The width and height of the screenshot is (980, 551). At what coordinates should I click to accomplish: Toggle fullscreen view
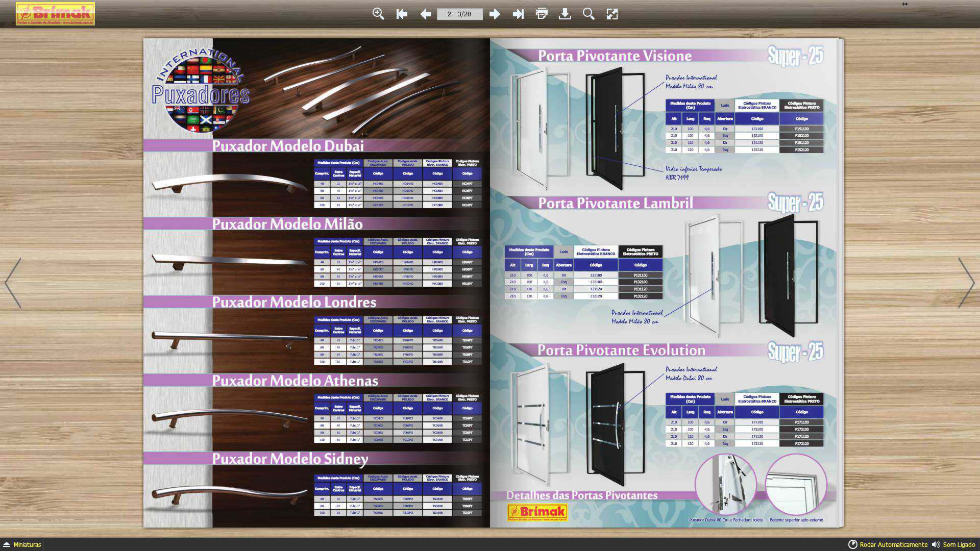612,14
